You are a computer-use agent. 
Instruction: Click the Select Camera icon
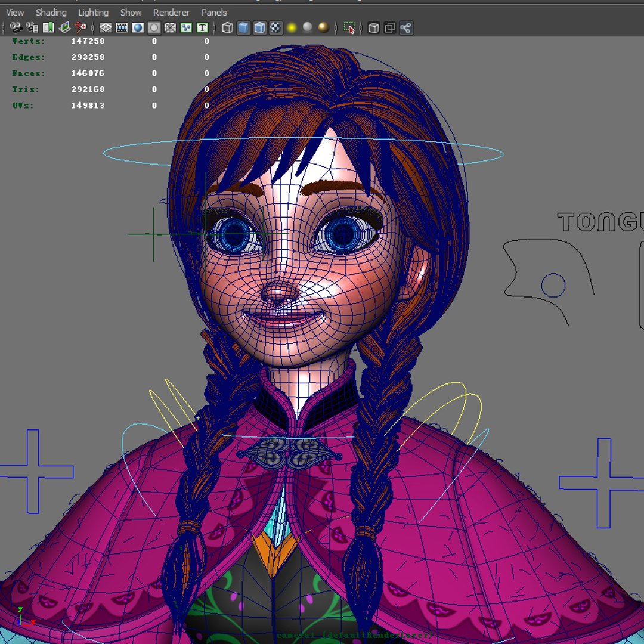17,28
